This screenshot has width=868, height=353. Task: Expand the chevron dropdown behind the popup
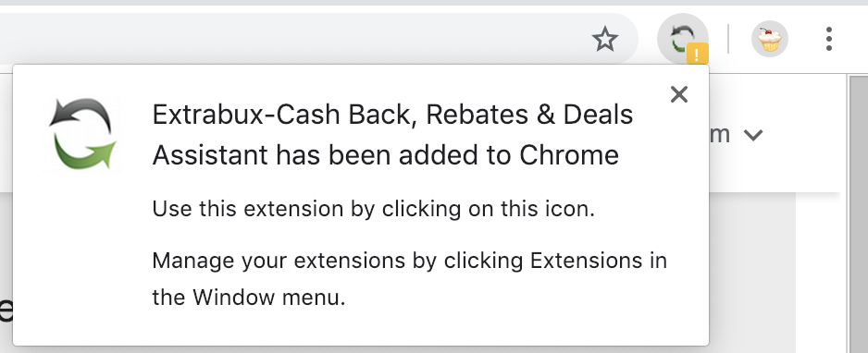[x=753, y=135]
